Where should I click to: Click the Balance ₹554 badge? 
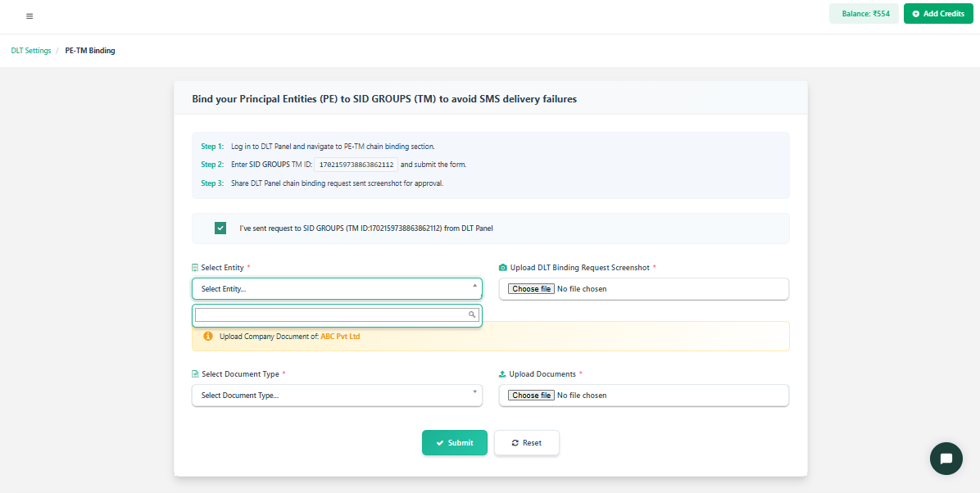865,14
